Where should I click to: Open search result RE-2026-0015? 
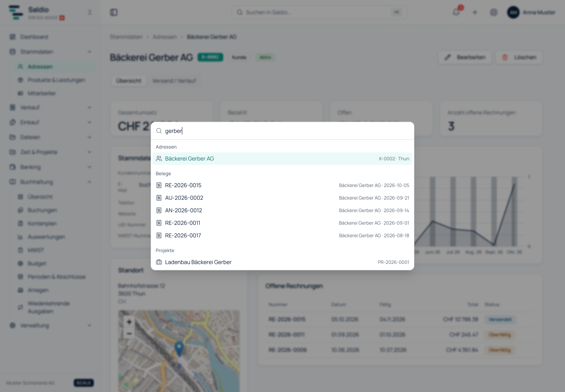point(282,185)
